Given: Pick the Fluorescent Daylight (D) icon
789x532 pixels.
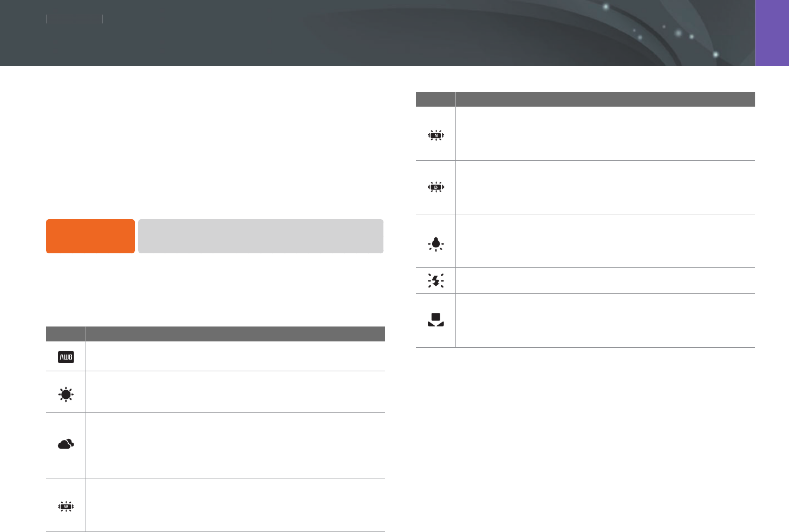Looking at the screenshot, I should coord(436,187).
